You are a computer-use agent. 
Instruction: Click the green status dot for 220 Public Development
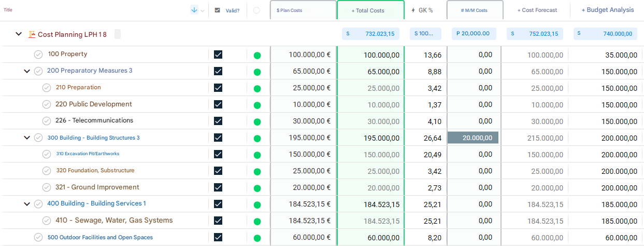pos(257,105)
